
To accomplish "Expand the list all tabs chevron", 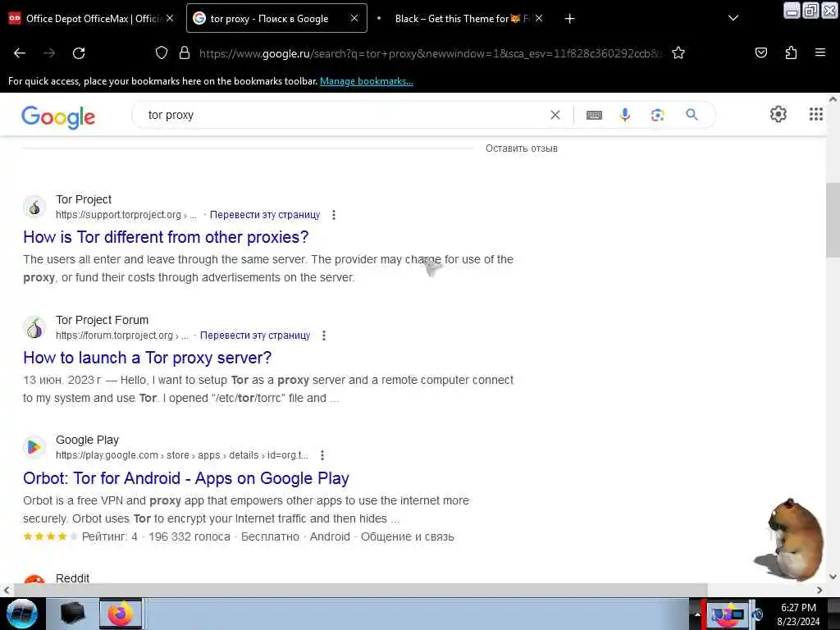I will pyautogui.click(x=733, y=18).
